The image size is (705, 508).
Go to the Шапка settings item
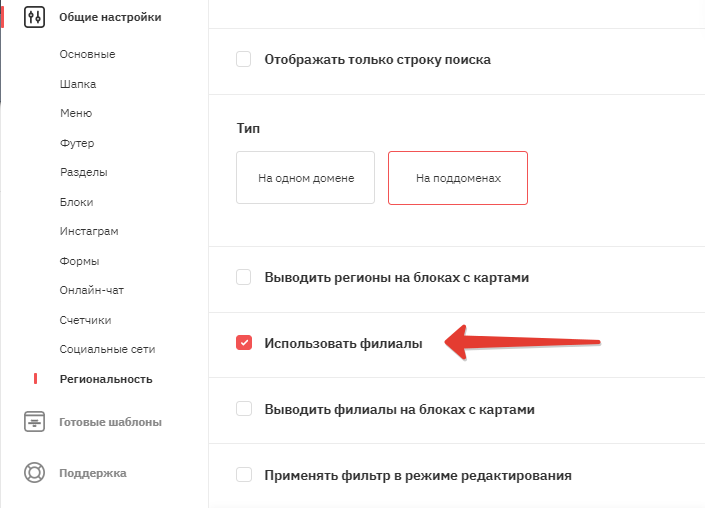point(78,84)
